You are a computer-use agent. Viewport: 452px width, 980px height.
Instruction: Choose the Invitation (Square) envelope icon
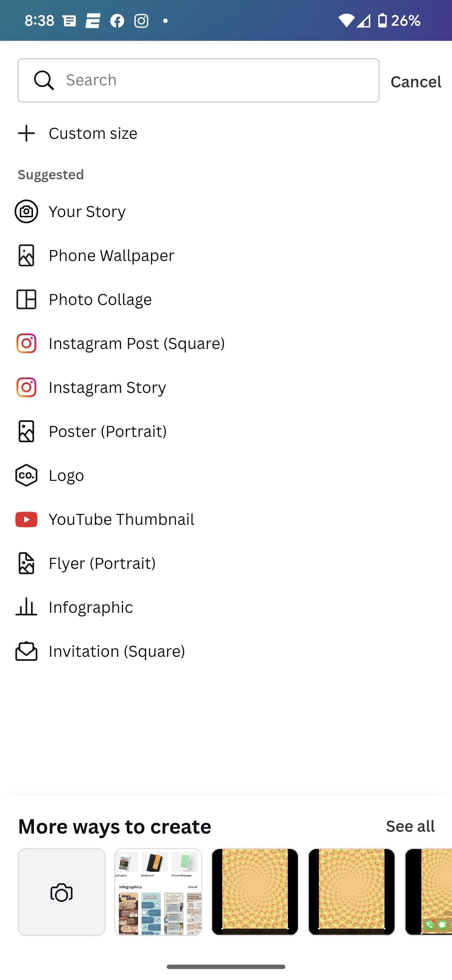(26, 651)
